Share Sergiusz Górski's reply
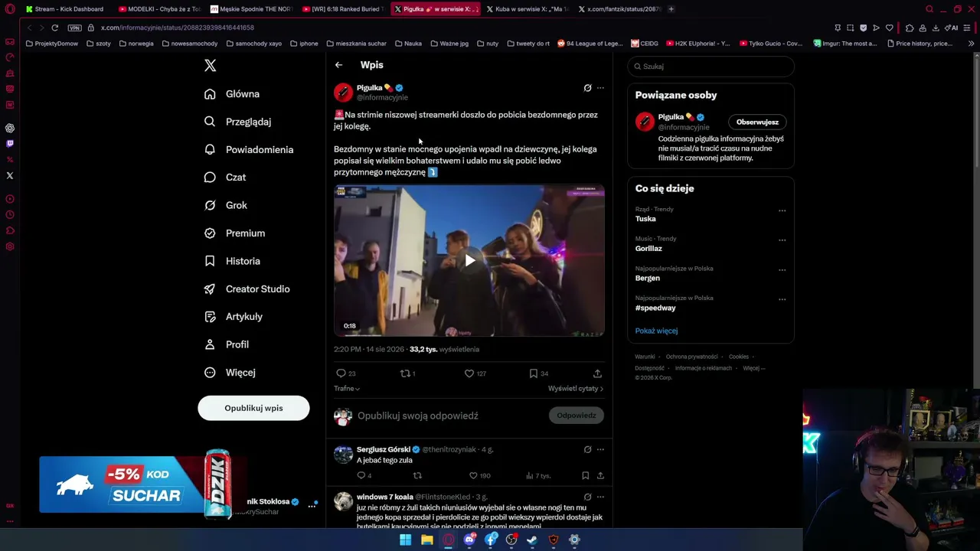Image resolution: width=980 pixels, height=551 pixels. click(x=600, y=476)
